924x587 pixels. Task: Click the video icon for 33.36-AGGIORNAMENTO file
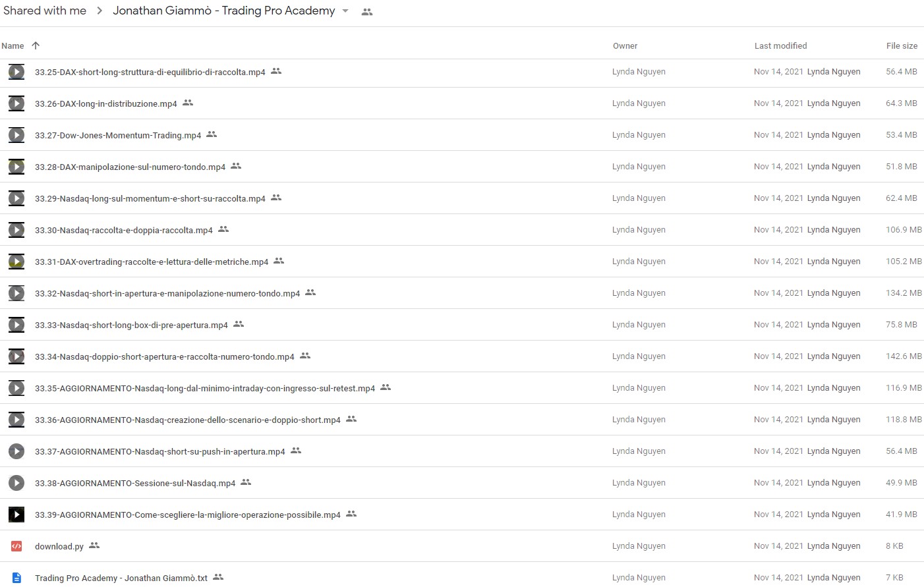[x=16, y=420]
